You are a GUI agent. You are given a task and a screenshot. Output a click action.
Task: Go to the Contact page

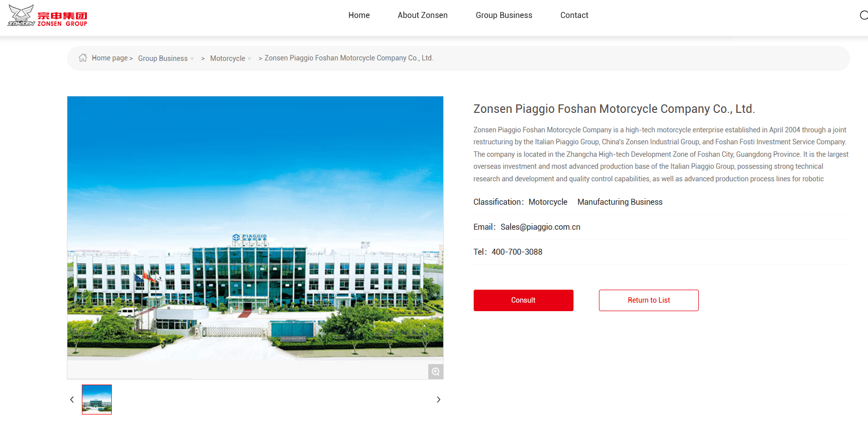click(575, 15)
